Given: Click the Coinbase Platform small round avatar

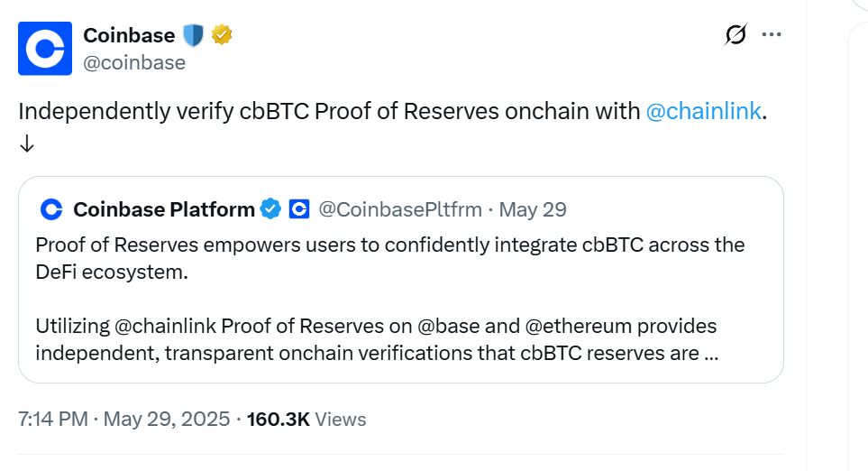Looking at the screenshot, I should [51, 210].
